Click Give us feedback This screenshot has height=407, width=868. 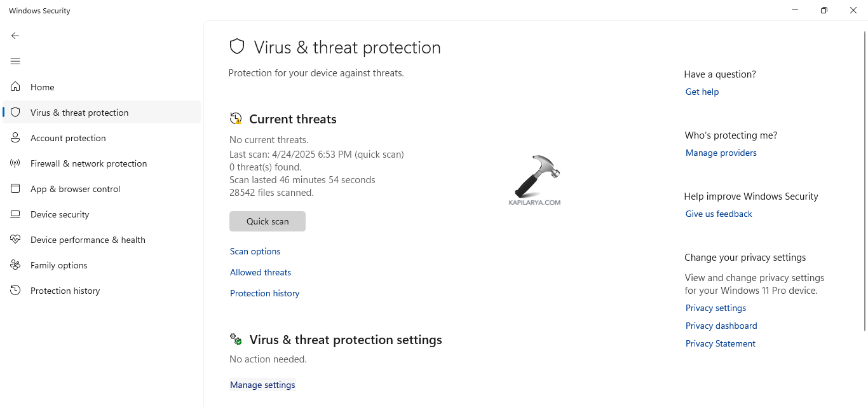point(718,214)
